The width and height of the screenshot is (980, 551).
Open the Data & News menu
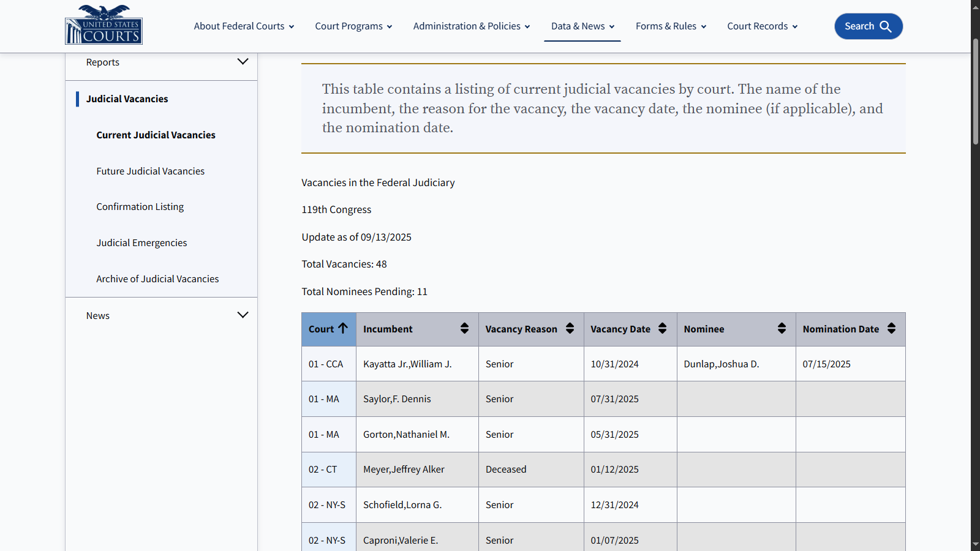pyautogui.click(x=582, y=26)
